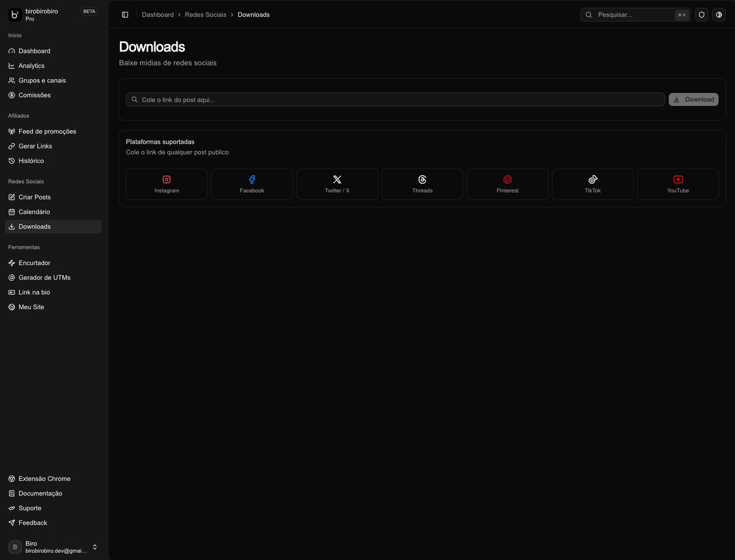The image size is (735, 560).
Task: Click the Plataformas suportadas heading
Action: [160, 141]
